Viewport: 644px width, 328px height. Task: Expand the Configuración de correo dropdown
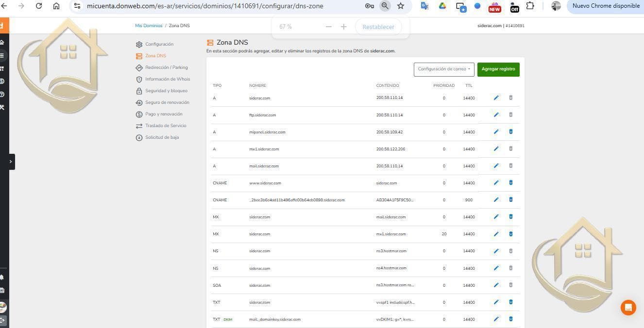[444, 69]
